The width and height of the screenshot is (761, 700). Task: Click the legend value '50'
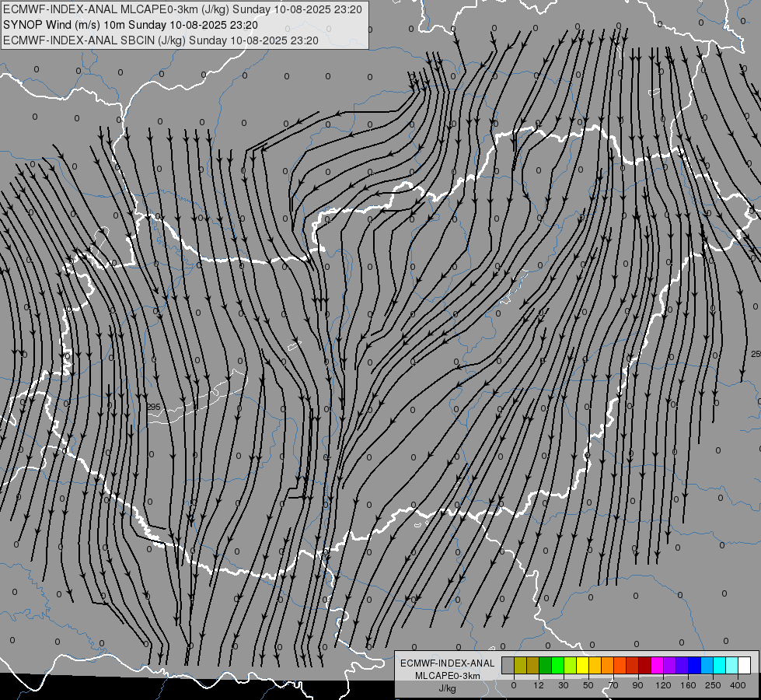point(588,685)
